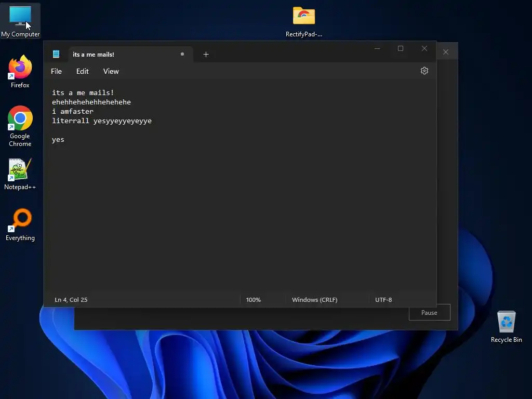Click the line 'literrall yesyyeyyeyeyye'
532x399 pixels.
click(102, 121)
